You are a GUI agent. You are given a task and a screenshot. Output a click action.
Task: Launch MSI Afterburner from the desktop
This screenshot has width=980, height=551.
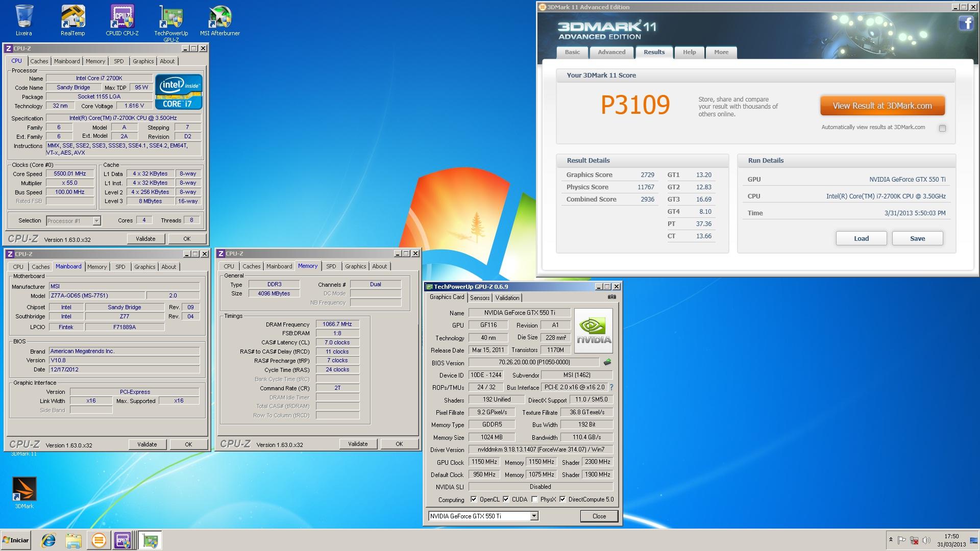(x=220, y=20)
